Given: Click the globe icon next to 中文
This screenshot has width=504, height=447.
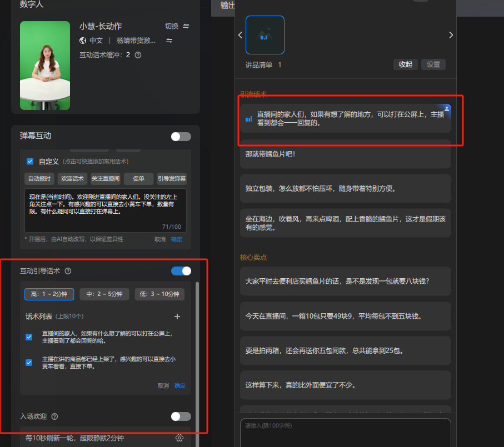Looking at the screenshot, I should tap(83, 41).
